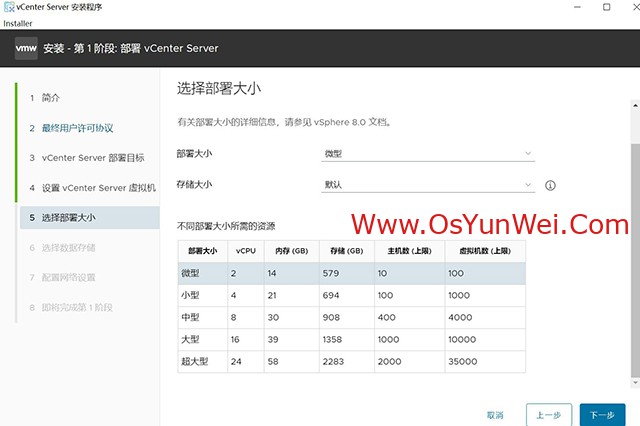Click host count 2000 cell
This screenshot has height=426, width=640.
[x=409, y=362]
